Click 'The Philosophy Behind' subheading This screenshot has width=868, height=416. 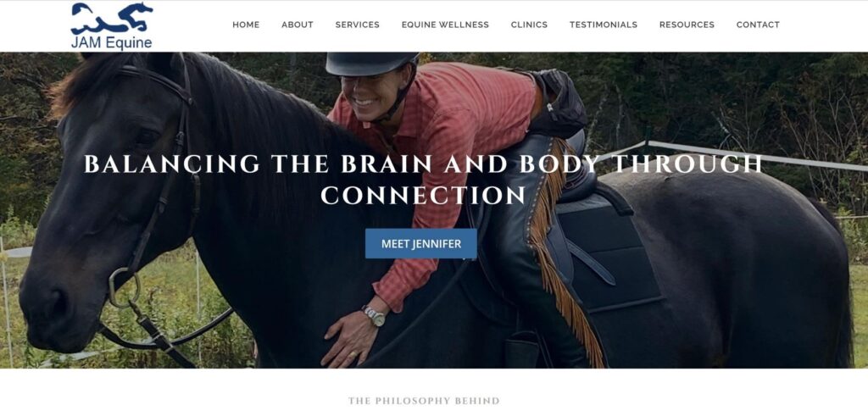(424, 401)
